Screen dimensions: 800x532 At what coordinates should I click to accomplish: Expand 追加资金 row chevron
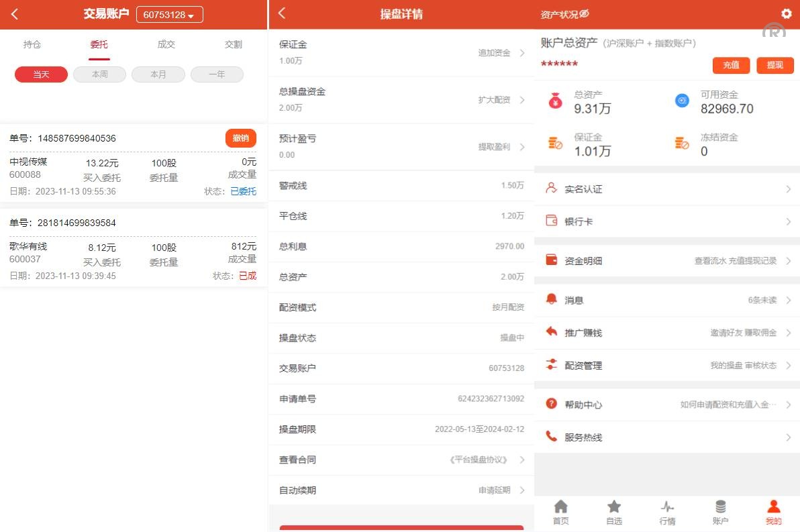click(521, 53)
